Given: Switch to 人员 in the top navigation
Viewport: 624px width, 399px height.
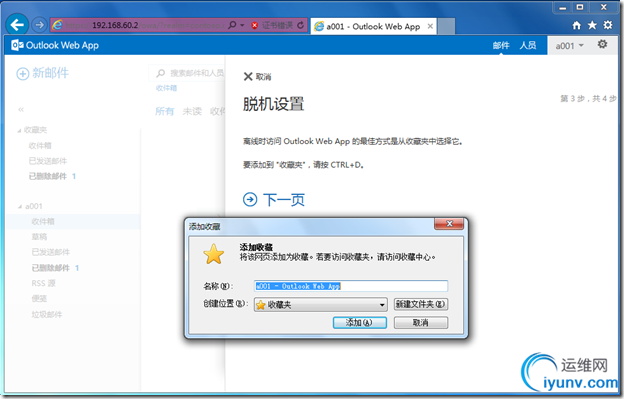Looking at the screenshot, I should tap(528, 45).
